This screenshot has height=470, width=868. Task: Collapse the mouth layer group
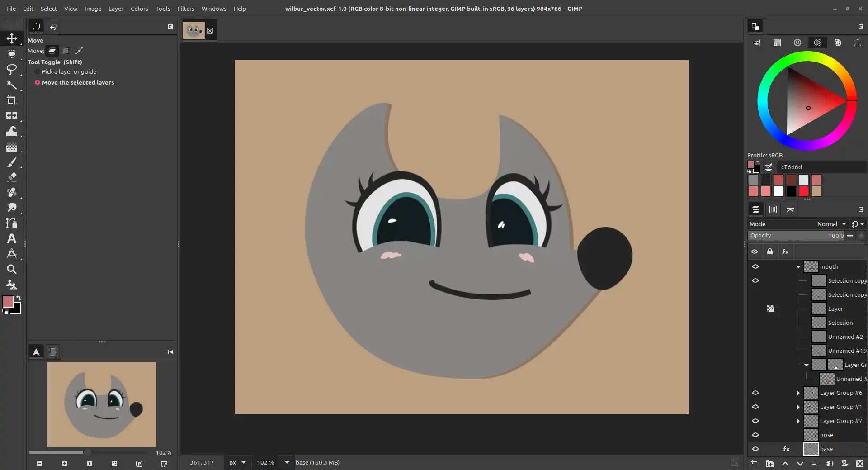798,266
